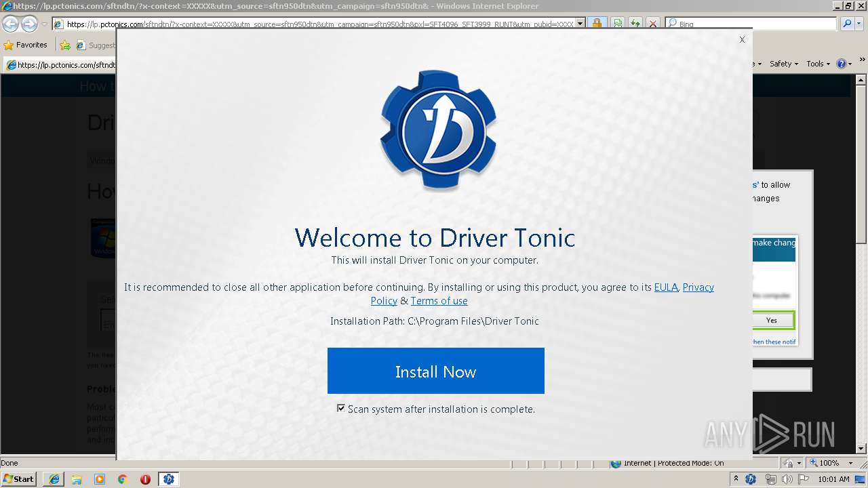Open the Tools menu dropdown
The width and height of the screenshot is (868, 488).
coord(818,64)
